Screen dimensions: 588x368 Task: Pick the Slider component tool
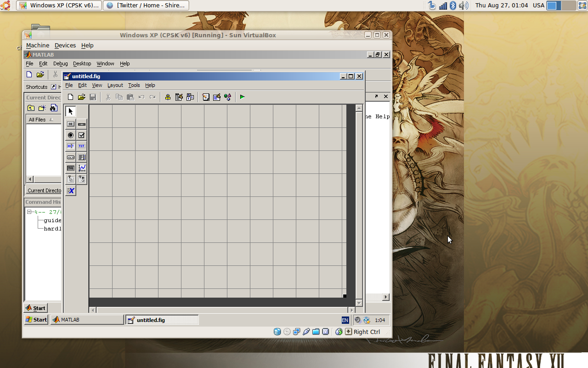[82, 124]
